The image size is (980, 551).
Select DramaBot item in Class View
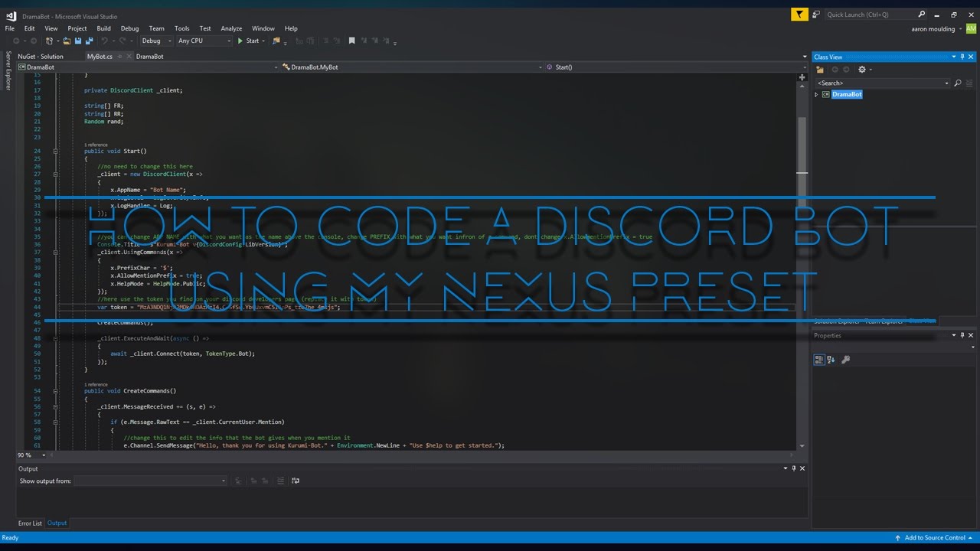tap(847, 94)
